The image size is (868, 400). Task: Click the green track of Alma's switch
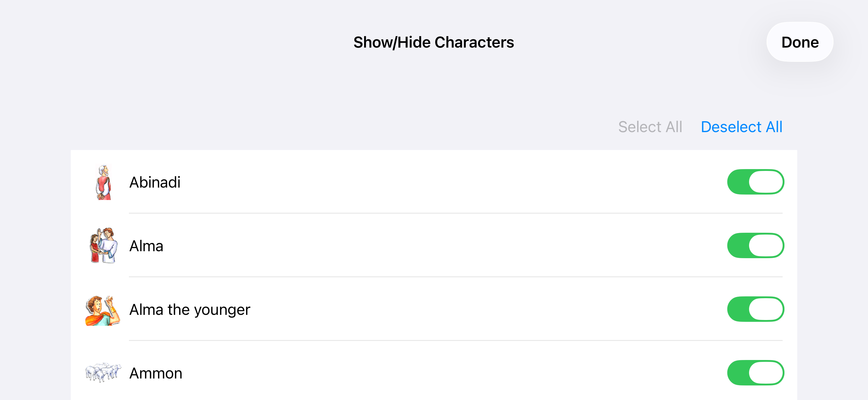tap(738, 245)
